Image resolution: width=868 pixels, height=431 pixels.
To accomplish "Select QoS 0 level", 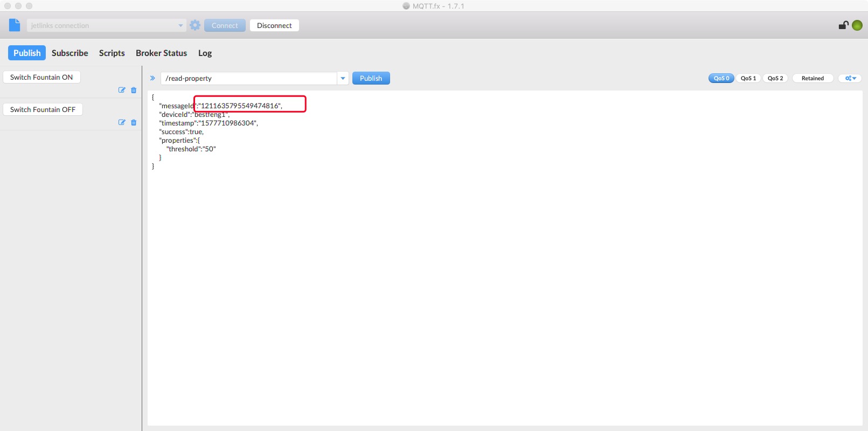I will coord(721,78).
